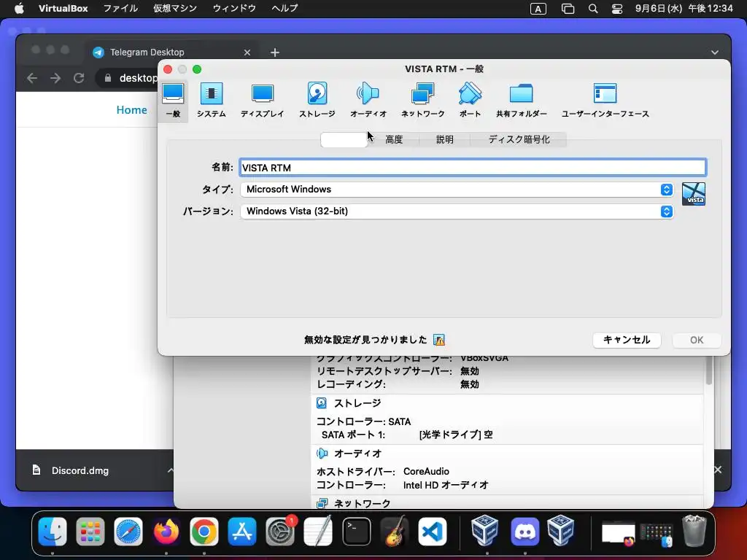Open the ストレージ settings section
Viewport: 747px width, 560px height.
(x=317, y=100)
